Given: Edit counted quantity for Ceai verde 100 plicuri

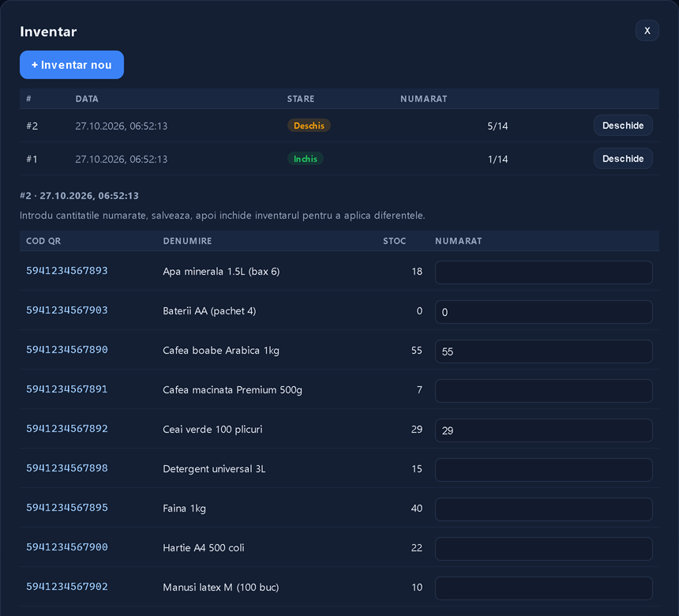Looking at the screenshot, I should (543, 430).
